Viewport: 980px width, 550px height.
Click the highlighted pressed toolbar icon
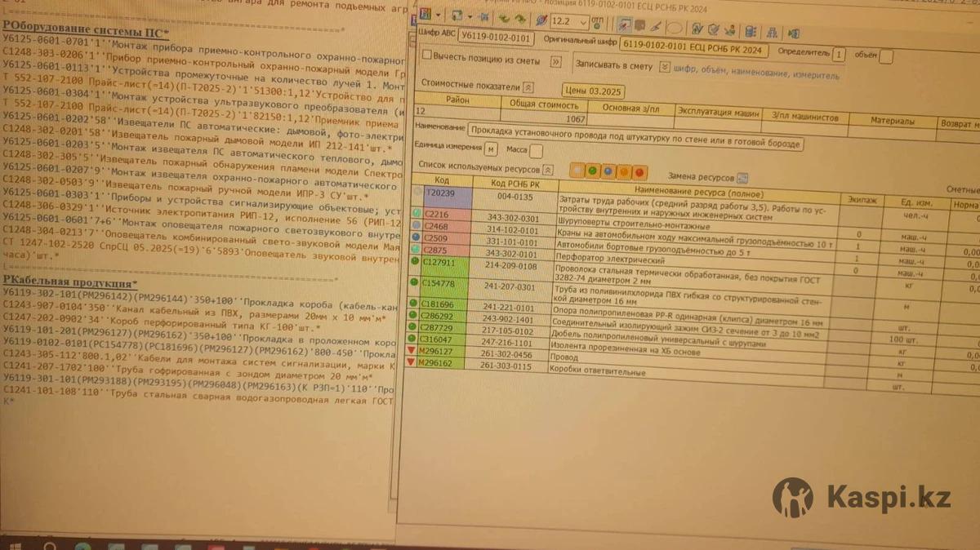625,24
